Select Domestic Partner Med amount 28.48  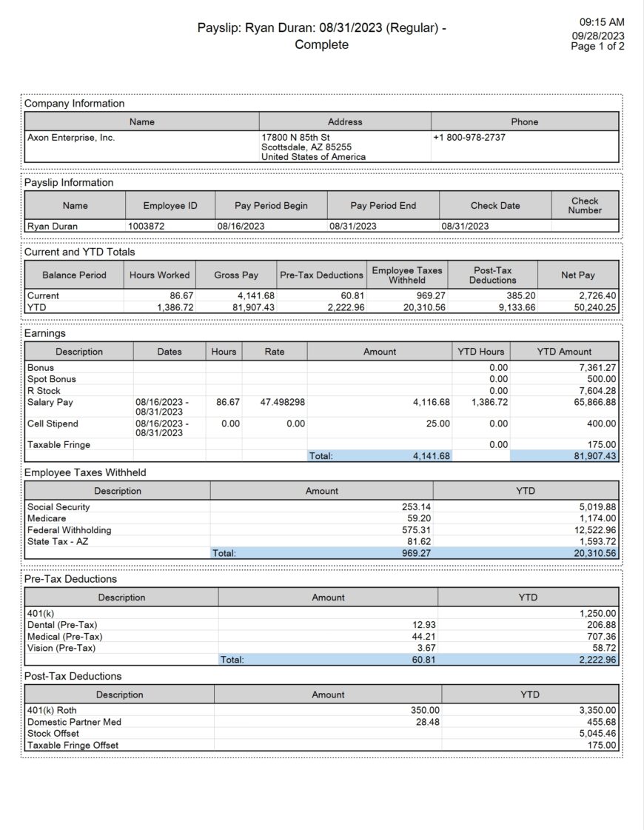pos(428,722)
